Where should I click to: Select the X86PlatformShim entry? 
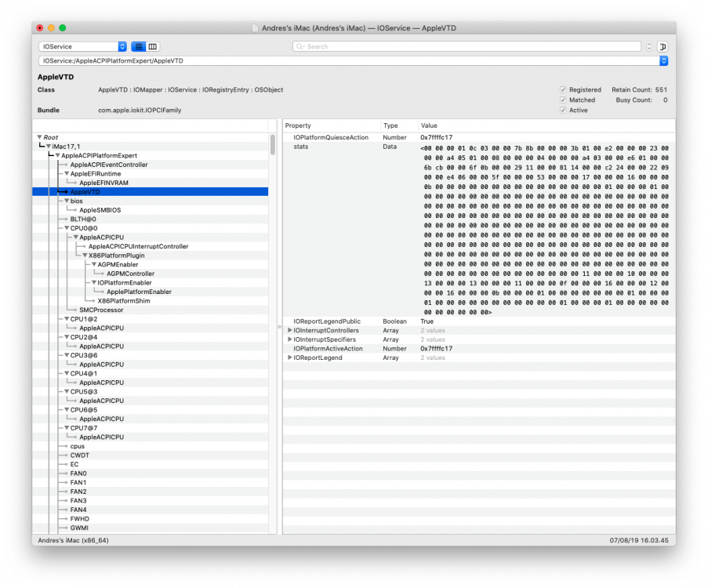point(124,301)
